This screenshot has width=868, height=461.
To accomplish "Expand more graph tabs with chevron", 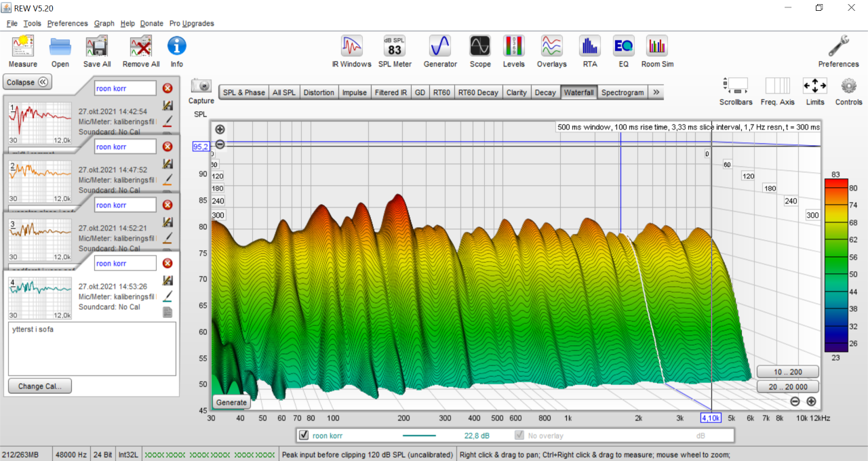I will [656, 92].
